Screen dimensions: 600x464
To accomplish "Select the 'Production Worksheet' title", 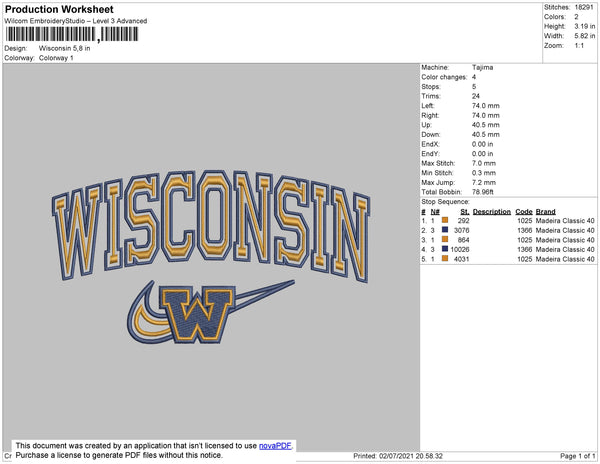I will 59,9.
